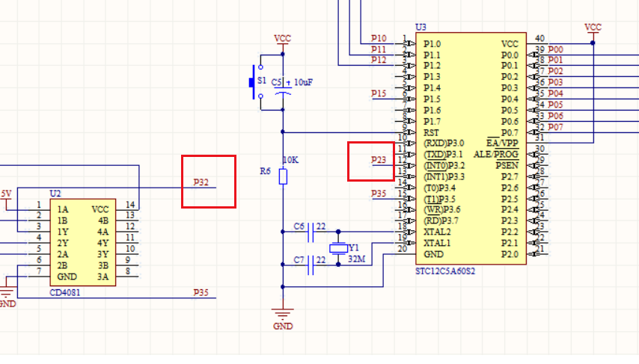Image resolution: width=639 pixels, height=364 pixels.
Task: Click the P06 net label
Action: (x=555, y=116)
